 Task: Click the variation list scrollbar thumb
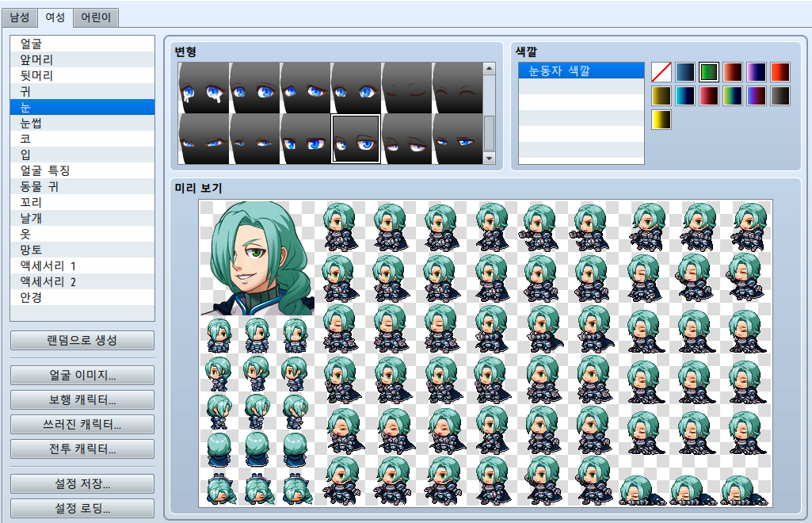click(489, 134)
